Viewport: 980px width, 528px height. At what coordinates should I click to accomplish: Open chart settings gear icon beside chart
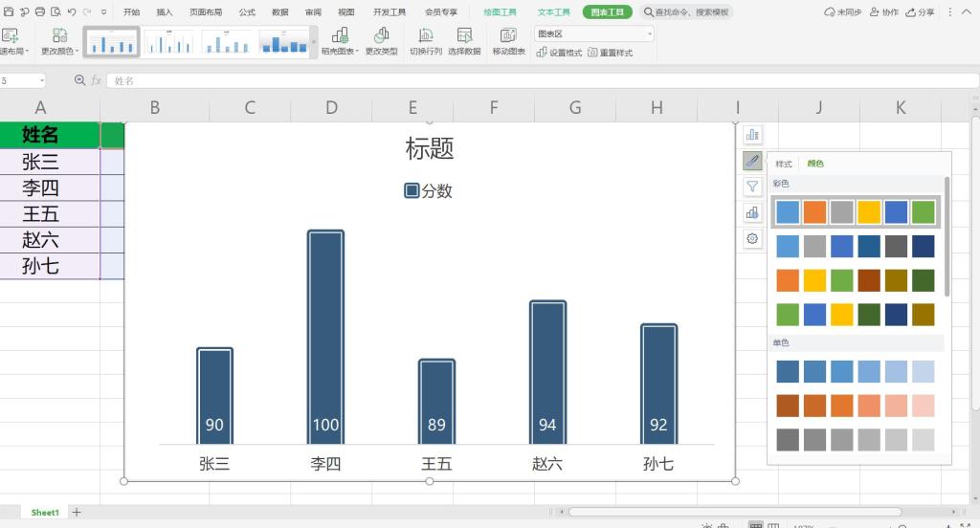[x=752, y=238]
